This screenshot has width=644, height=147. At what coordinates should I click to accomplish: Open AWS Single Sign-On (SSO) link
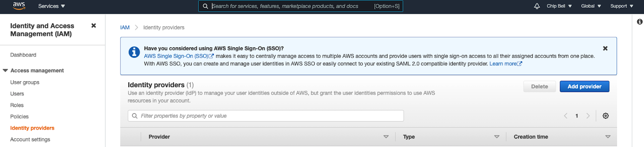tap(179, 56)
